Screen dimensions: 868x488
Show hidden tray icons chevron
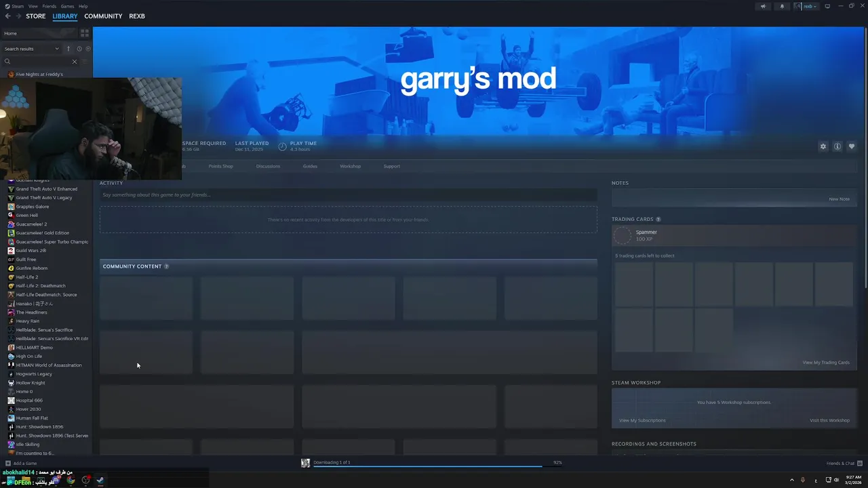(791, 480)
